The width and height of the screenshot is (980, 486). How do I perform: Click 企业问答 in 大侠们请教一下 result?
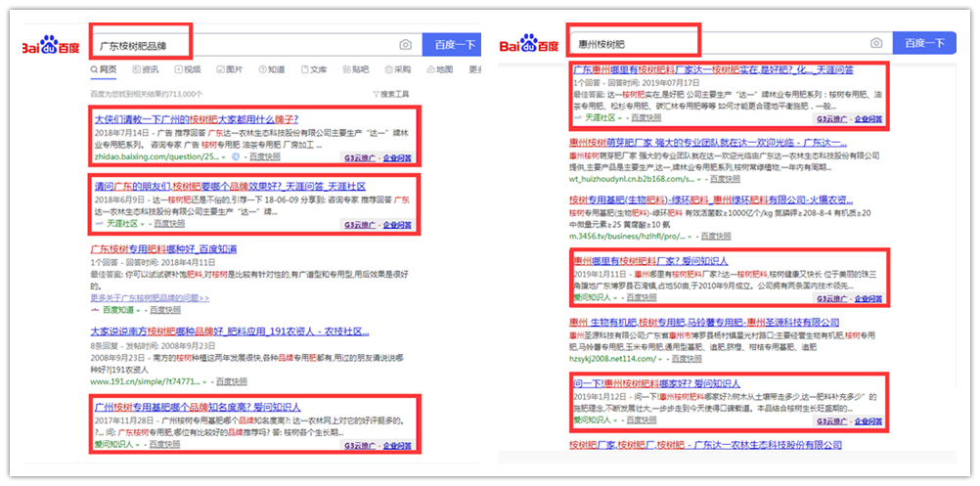396,157
